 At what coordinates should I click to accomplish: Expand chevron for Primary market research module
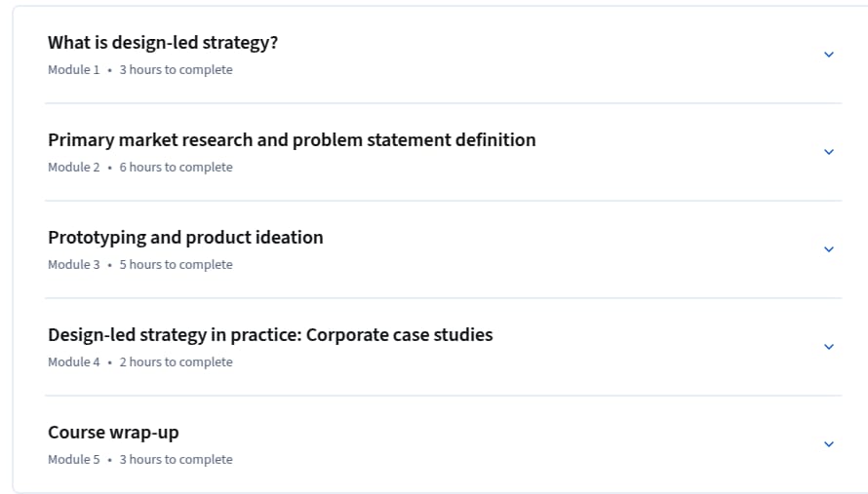coord(829,152)
